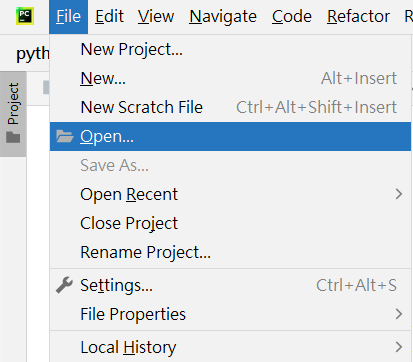
Task: Open the View menu
Action: [156, 16]
